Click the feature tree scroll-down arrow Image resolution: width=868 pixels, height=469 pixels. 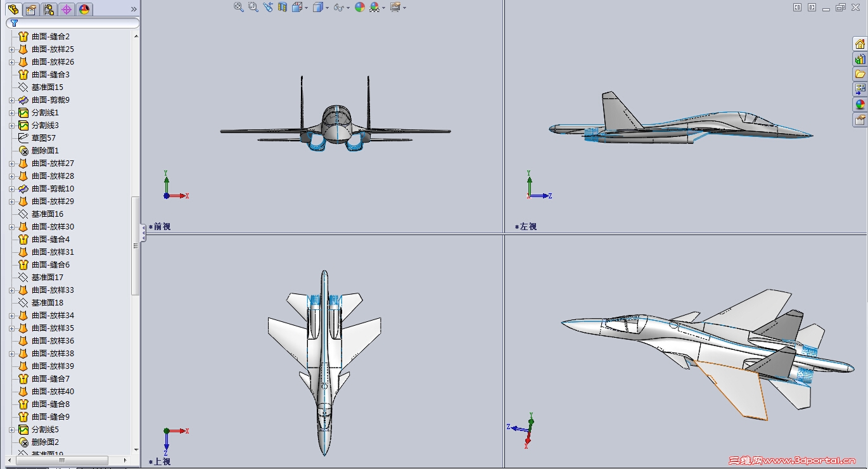(x=136, y=450)
